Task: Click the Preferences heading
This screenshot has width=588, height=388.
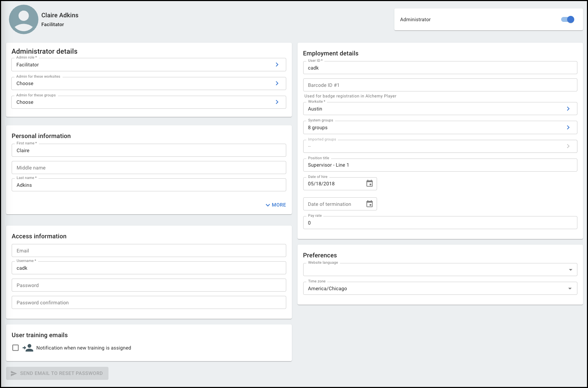Action: click(320, 255)
